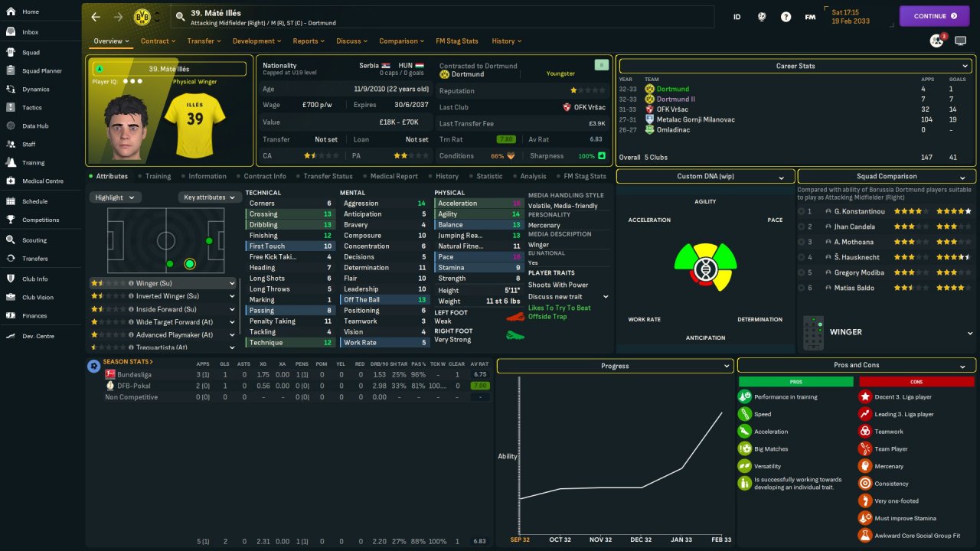Click the Squad shirt icon
This screenshot has width=980, height=551.
point(11,53)
